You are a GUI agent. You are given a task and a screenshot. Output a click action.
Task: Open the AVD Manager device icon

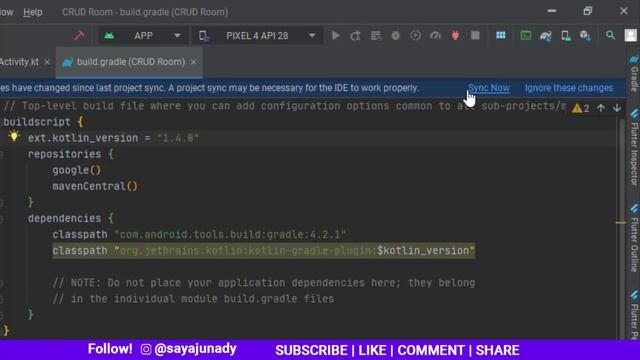(x=566, y=36)
